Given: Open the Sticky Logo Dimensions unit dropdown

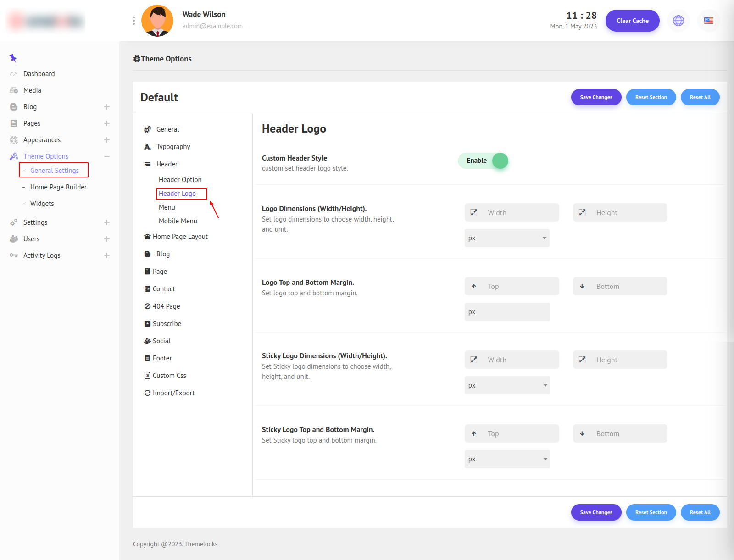Looking at the screenshot, I should 507,385.
